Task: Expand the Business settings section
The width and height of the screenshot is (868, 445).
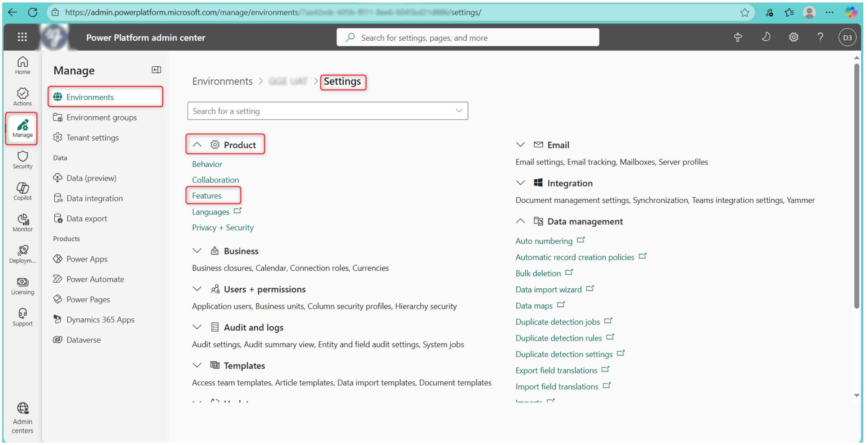Action: coord(197,251)
